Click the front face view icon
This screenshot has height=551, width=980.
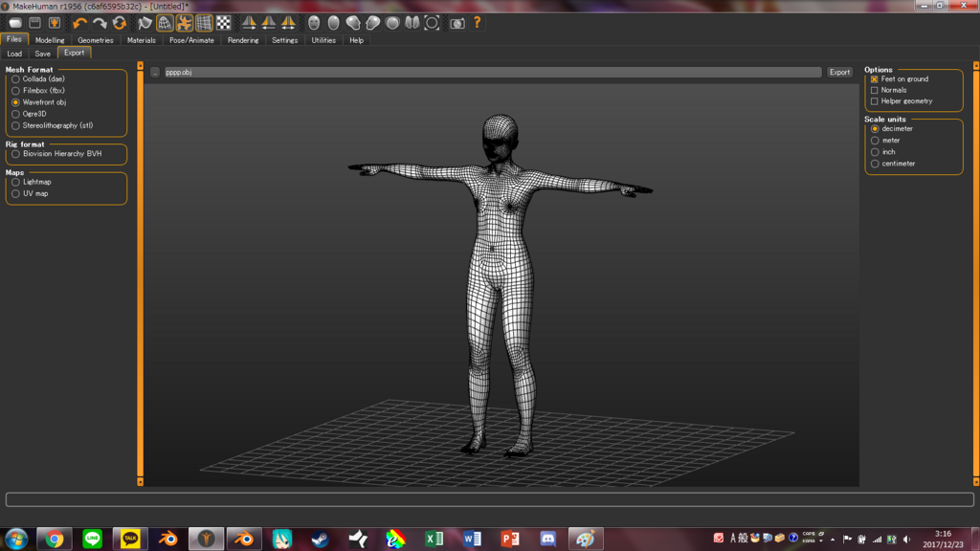click(x=314, y=23)
